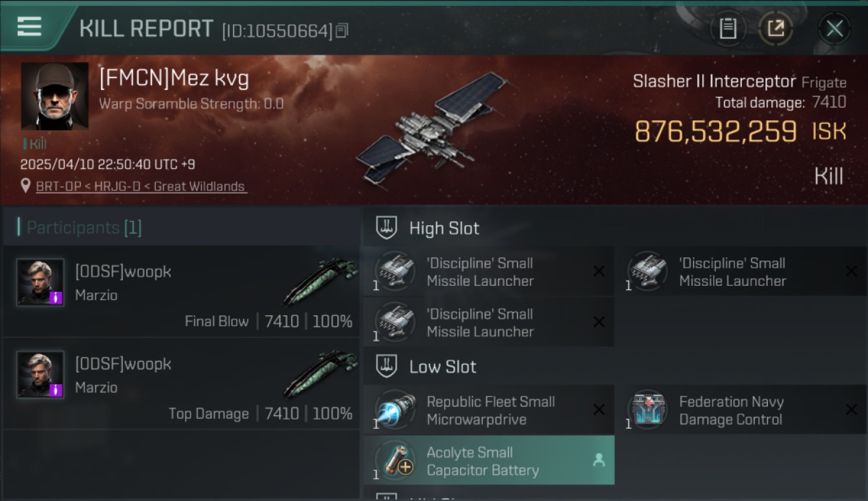This screenshot has width=868, height=501.
Task: Select first 'Discipline' Small Missile Launcher
Action: 489,272
